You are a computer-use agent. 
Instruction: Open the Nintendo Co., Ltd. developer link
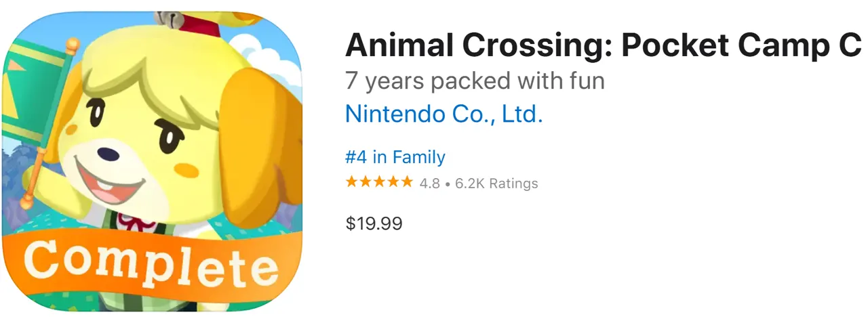(443, 114)
